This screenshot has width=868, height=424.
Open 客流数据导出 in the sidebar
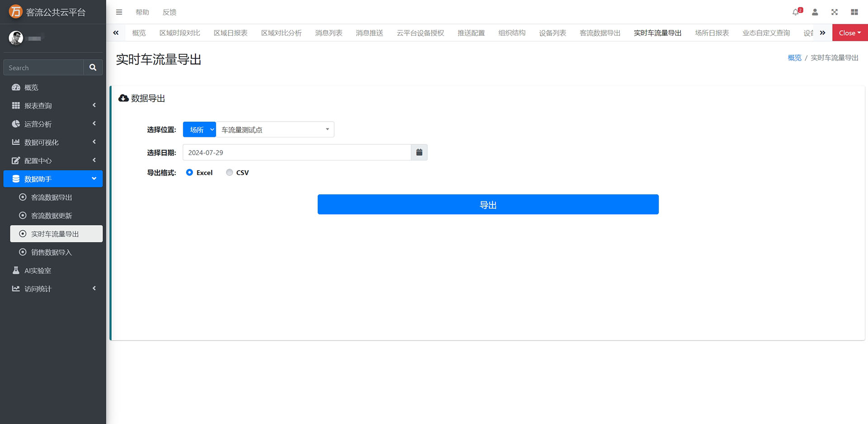click(x=57, y=197)
